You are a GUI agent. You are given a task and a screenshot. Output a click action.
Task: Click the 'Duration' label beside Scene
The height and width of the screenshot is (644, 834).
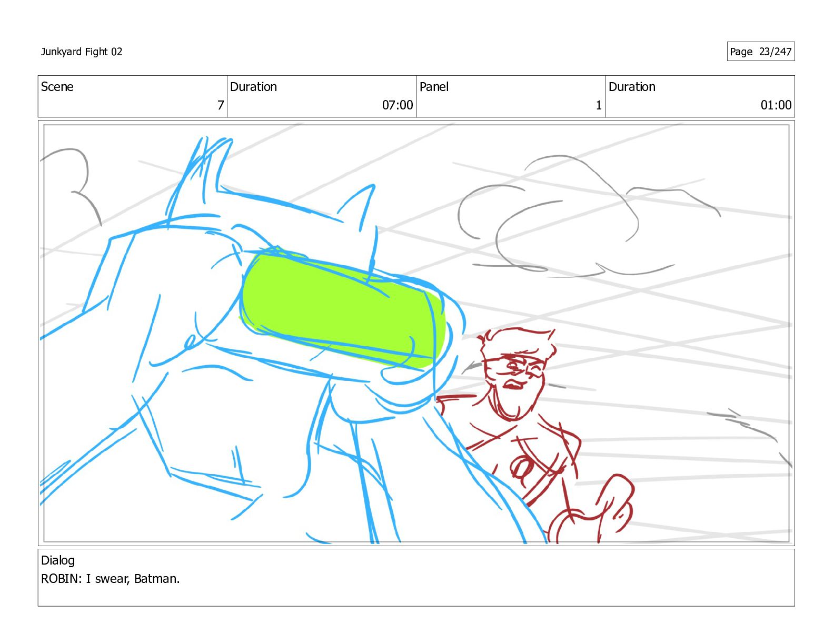pos(253,87)
